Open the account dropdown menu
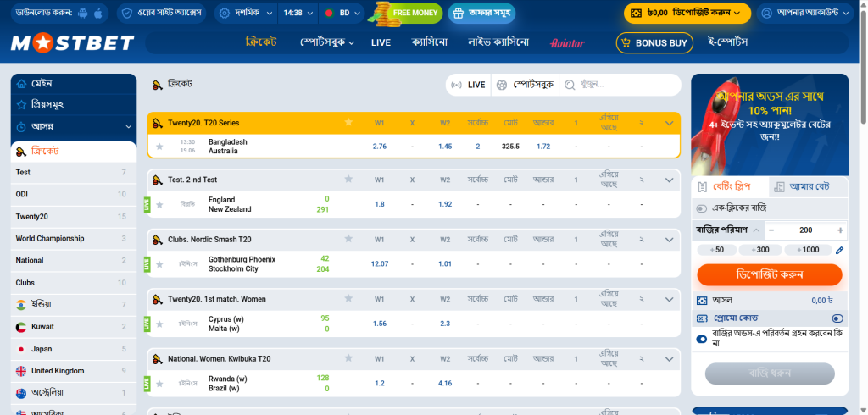The width and height of the screenshot is (868, 415). (x=807, y=13)
